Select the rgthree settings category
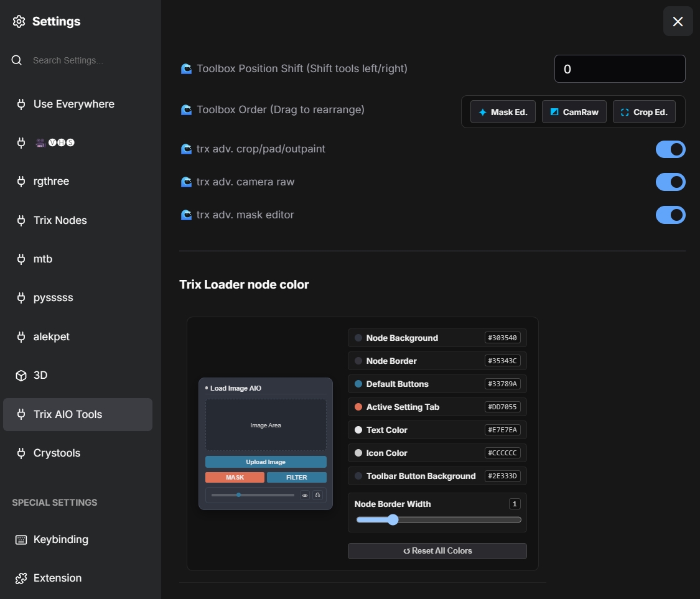Viewport: 700px width, 599px height. pyautogui.click(x=78, y=181)
